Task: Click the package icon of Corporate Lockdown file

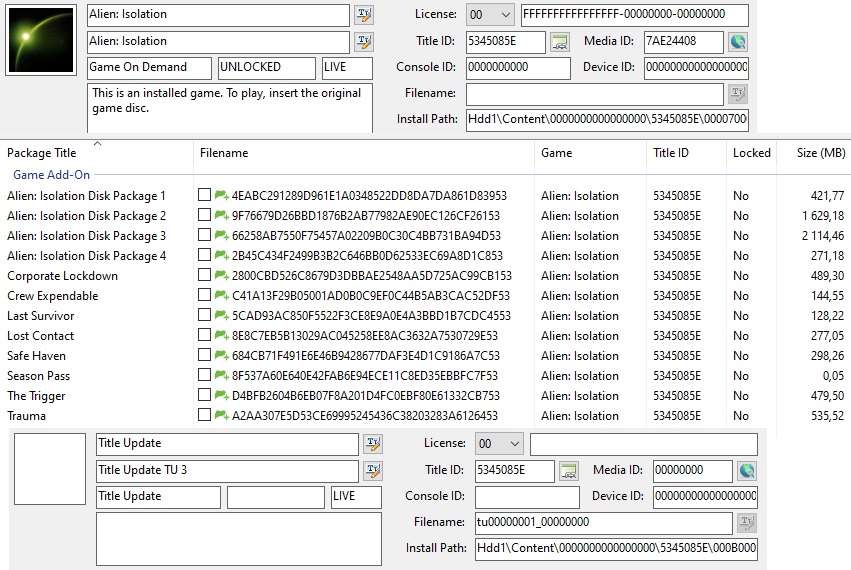Action: pos(221,275)
